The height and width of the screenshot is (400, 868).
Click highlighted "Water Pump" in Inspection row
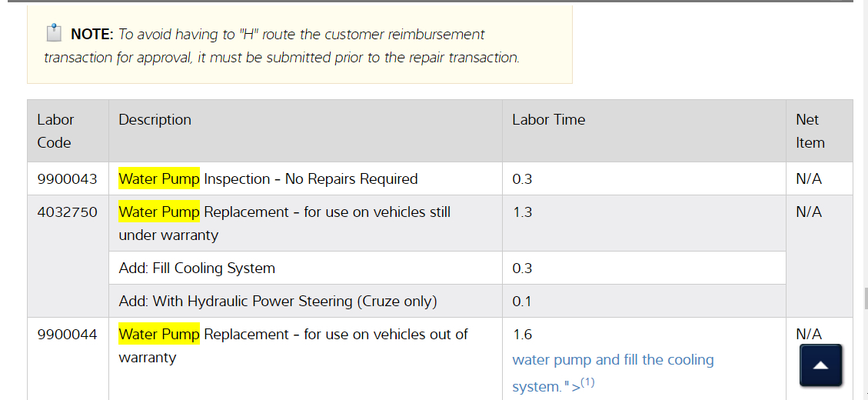click(x=158, y=179)
